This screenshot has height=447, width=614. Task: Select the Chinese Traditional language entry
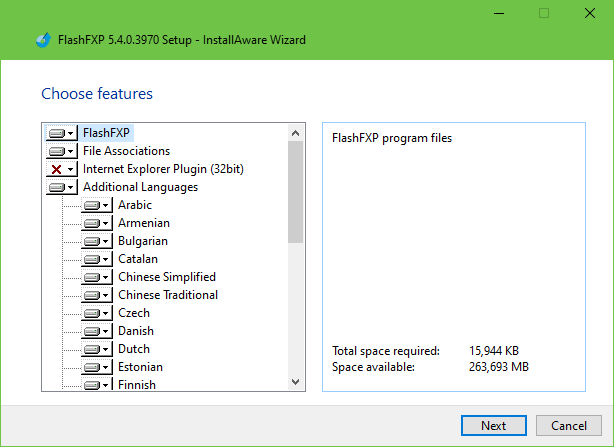168,295
